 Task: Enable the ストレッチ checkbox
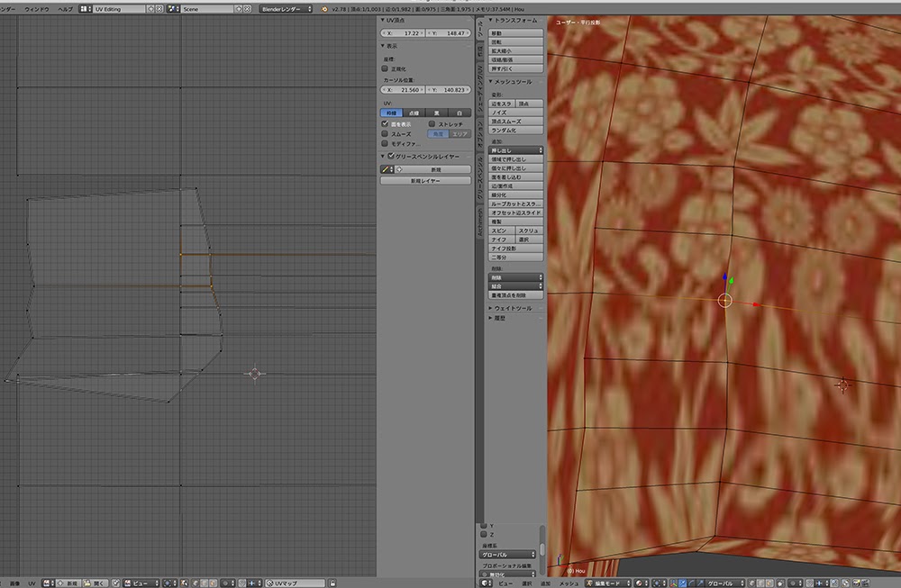pos(432,123)
